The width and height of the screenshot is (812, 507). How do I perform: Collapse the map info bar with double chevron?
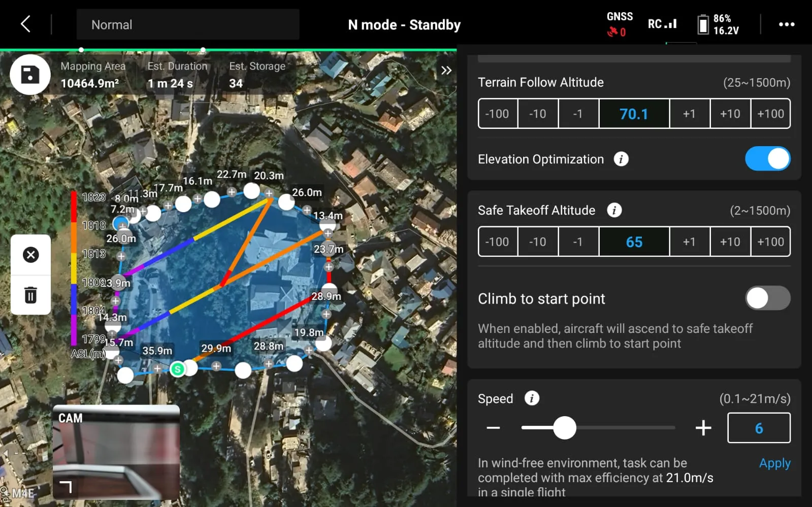click(446, 71)
